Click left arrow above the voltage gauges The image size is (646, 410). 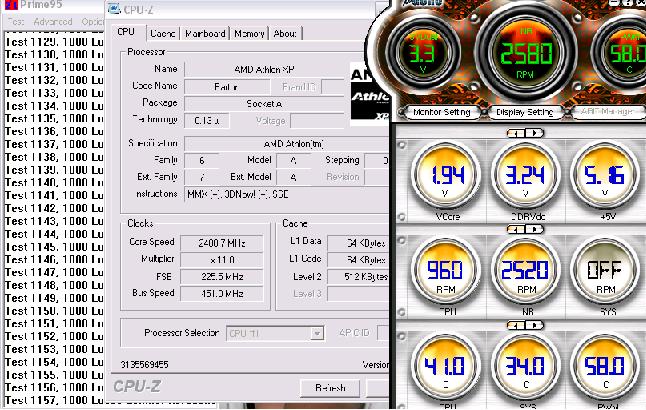(517, 133)
